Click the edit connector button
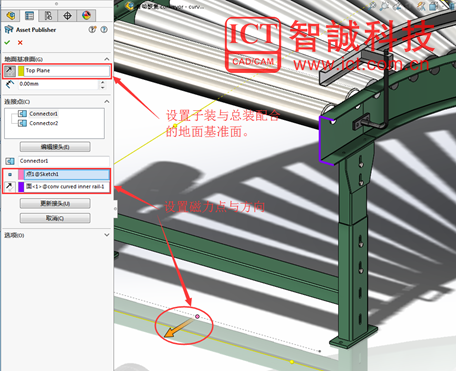The image size is (456, 371). 55,147
